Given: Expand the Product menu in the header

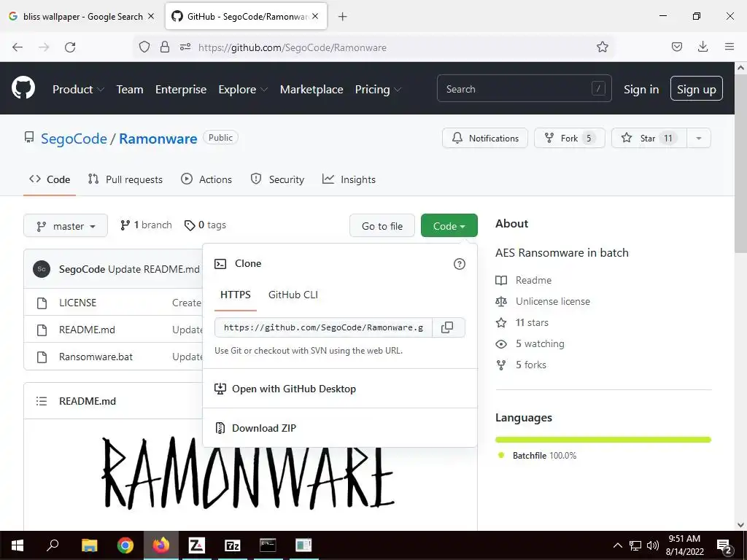Looking at the screenshot, I should click(78, 89).
